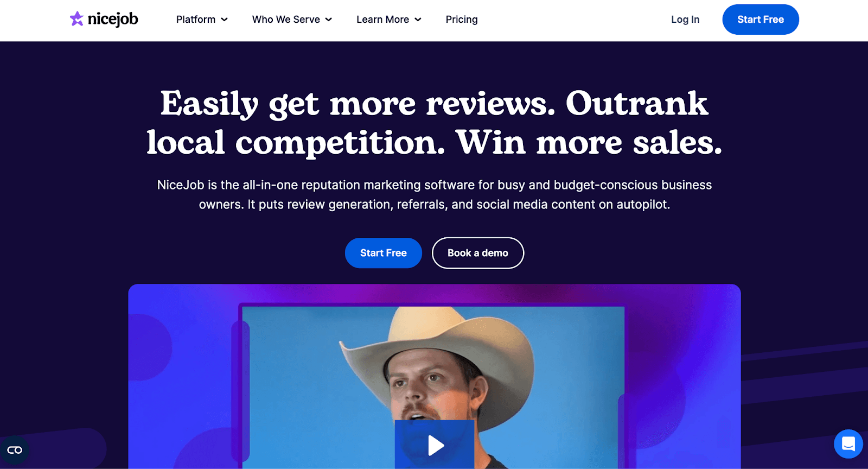Open the Who We Serve menu label
The height and width of the screenshot is (469, 868).
coord(286,20)
